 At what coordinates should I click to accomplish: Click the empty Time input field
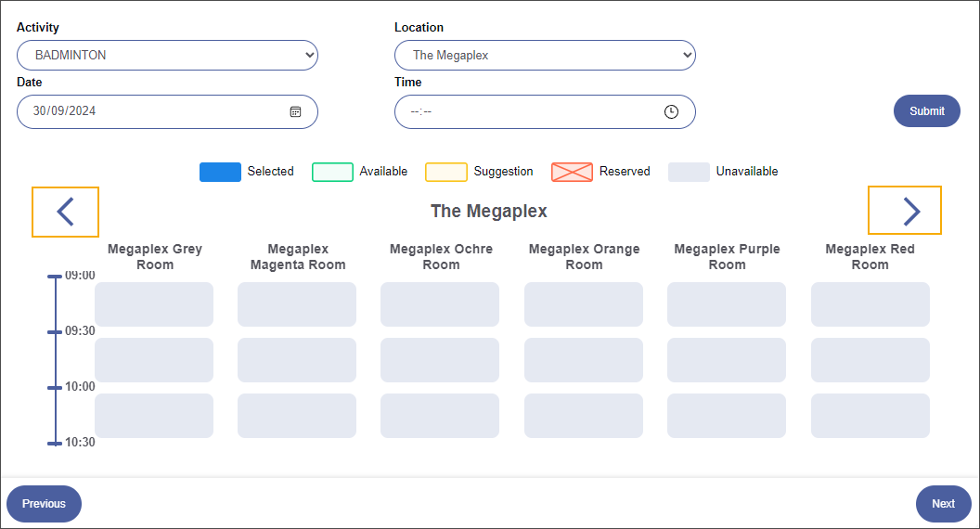529,111
